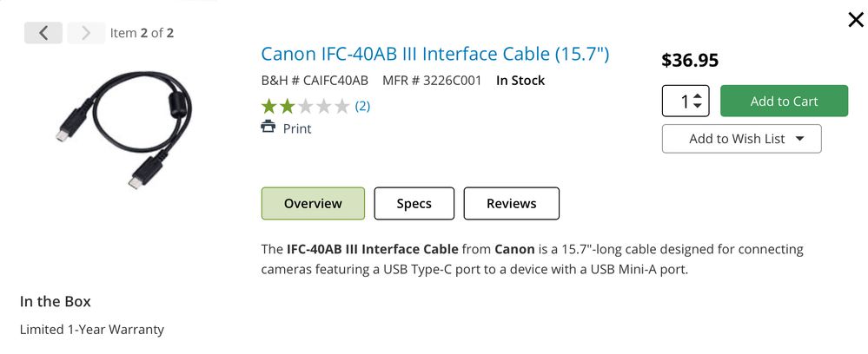868x354 pixels.
Task: Expand the Add to Wish List arrow
Action: (x=800, y=139)
